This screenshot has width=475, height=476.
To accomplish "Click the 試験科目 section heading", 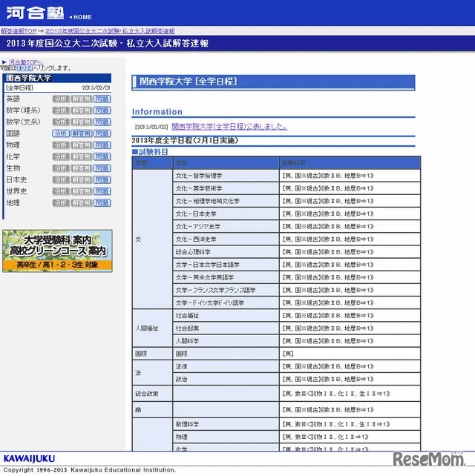I will (x=150, y=152).
